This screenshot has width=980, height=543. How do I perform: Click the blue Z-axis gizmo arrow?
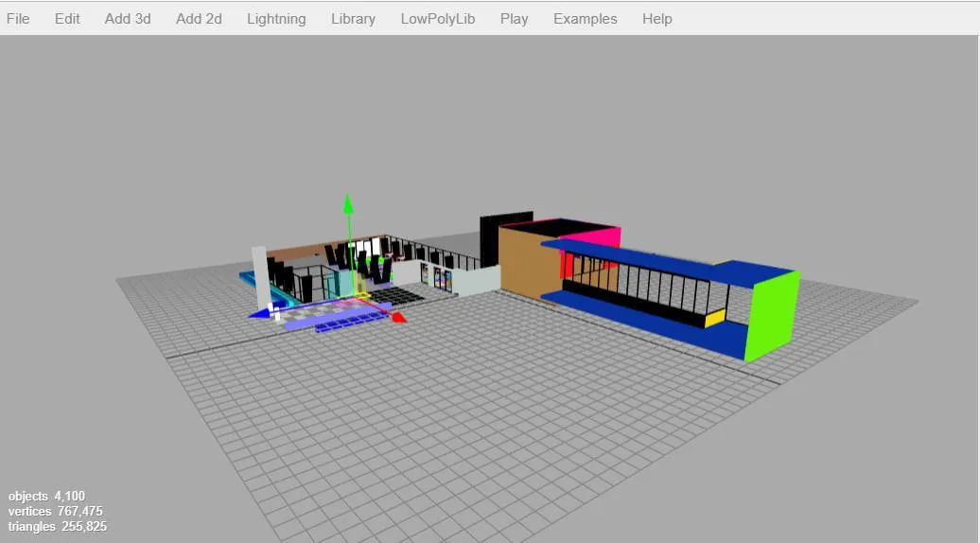coord(258,313)
